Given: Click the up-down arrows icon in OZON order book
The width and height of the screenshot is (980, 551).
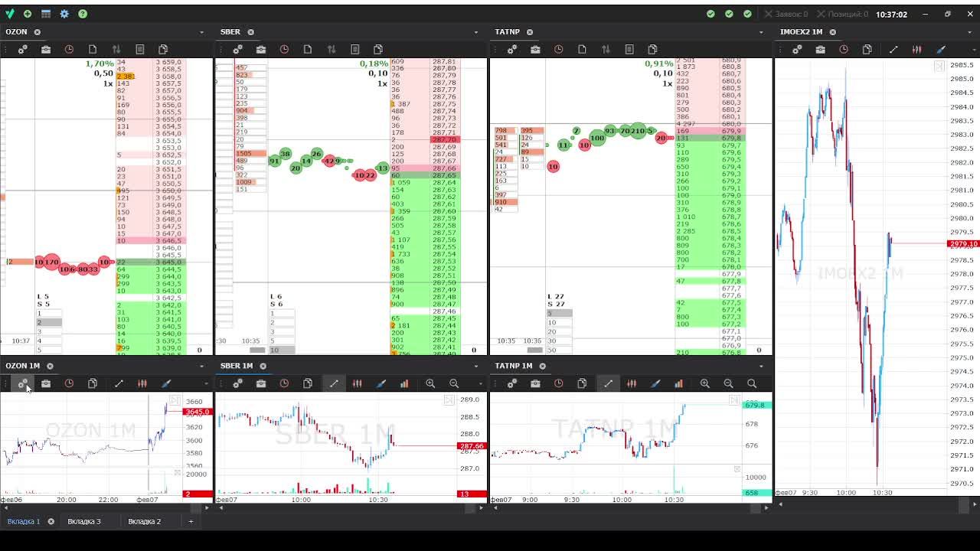Looking at the screenshot, I should tap(116, 49).
